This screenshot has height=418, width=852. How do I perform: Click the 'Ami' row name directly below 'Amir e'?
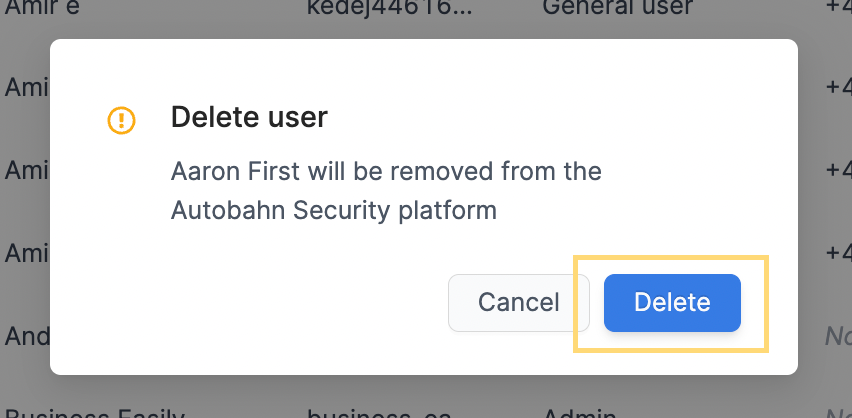click(27, 87)
